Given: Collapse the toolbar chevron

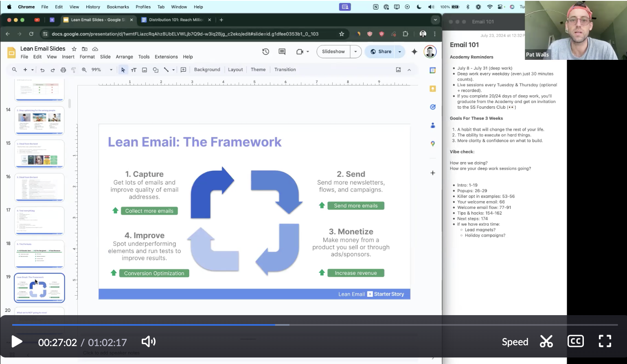Looking at the screenshot, I should [409, 70].
